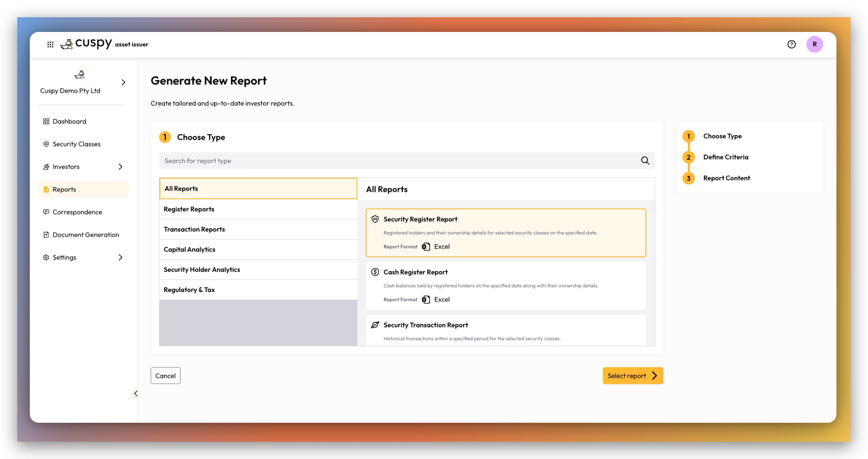Click the Select report button
868x459 pixels.
click(x=633, y=376)
